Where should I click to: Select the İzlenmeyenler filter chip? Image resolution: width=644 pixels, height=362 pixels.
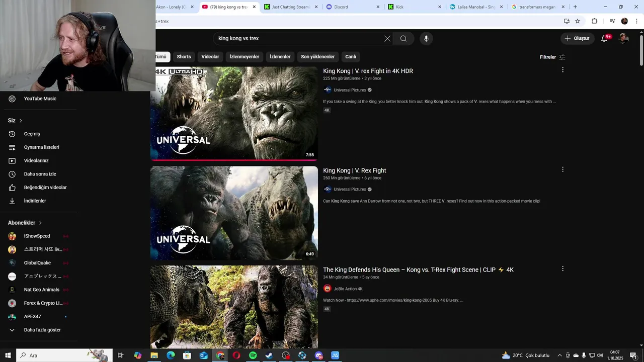click(245, 57)
